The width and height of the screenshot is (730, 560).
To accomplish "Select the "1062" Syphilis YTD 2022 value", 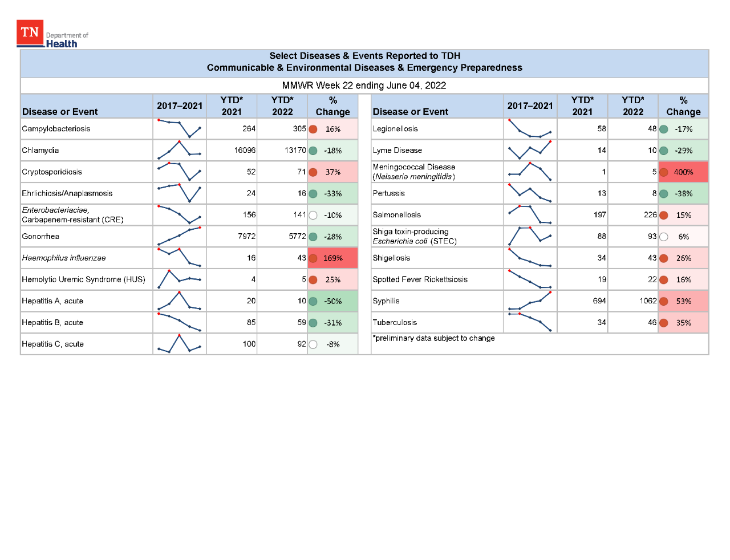I will (x=648, y=301).
